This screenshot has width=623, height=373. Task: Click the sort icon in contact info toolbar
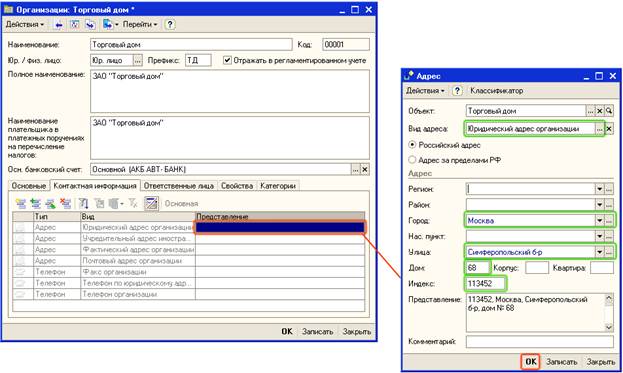tap(83, 204)
